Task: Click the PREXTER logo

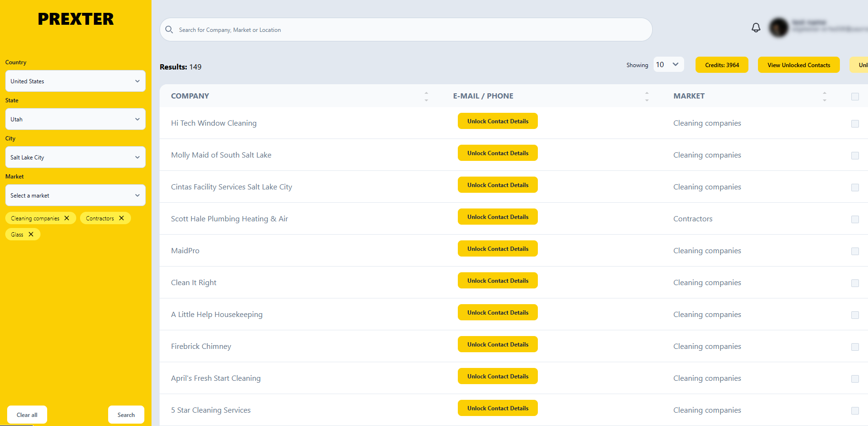Action: point(76,19)
